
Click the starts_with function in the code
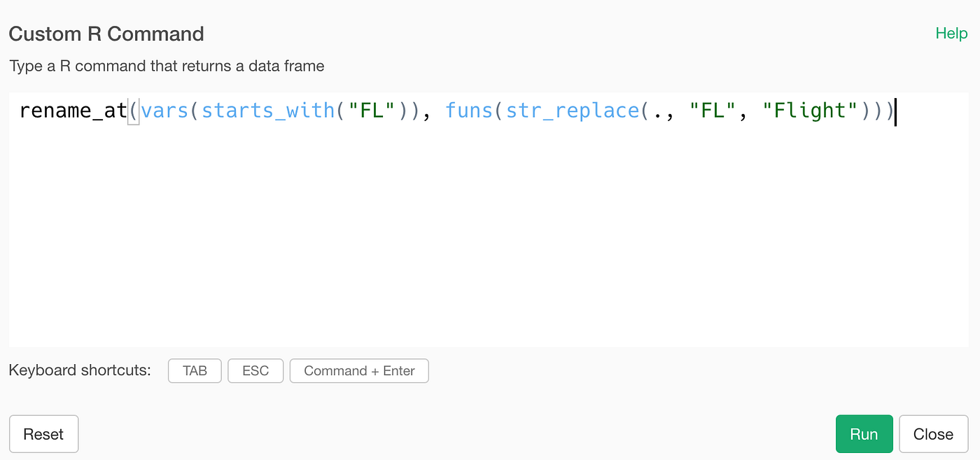pyautogui.click(x=267, y=110)
